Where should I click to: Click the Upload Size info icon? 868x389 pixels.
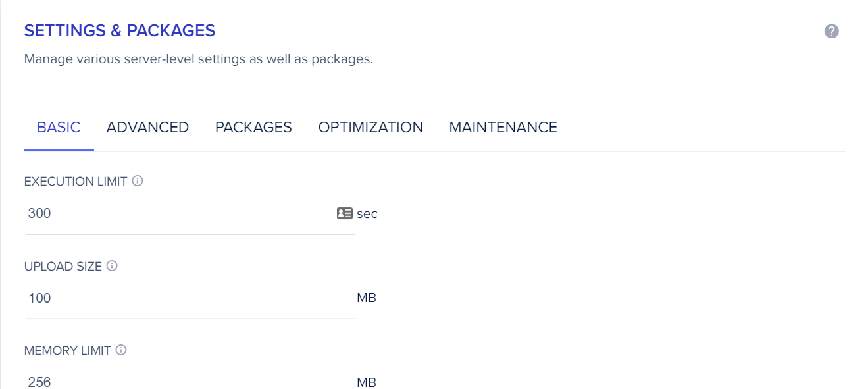[x=112, y=266]
